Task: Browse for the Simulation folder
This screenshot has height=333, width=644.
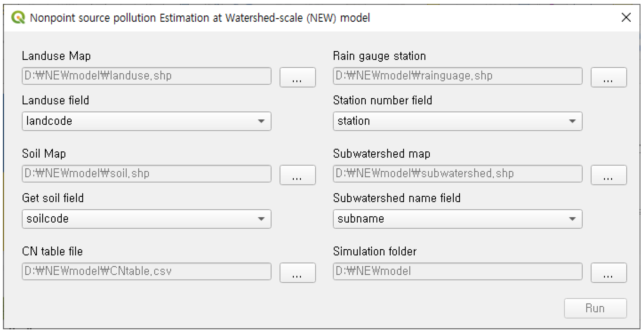Action: [608, 273]
